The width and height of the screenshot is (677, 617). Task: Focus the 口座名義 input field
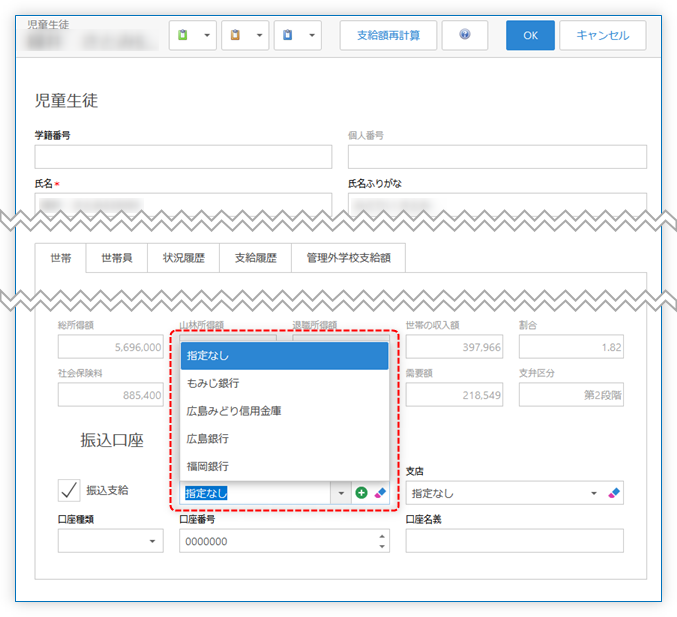click(x=514, y=541)
